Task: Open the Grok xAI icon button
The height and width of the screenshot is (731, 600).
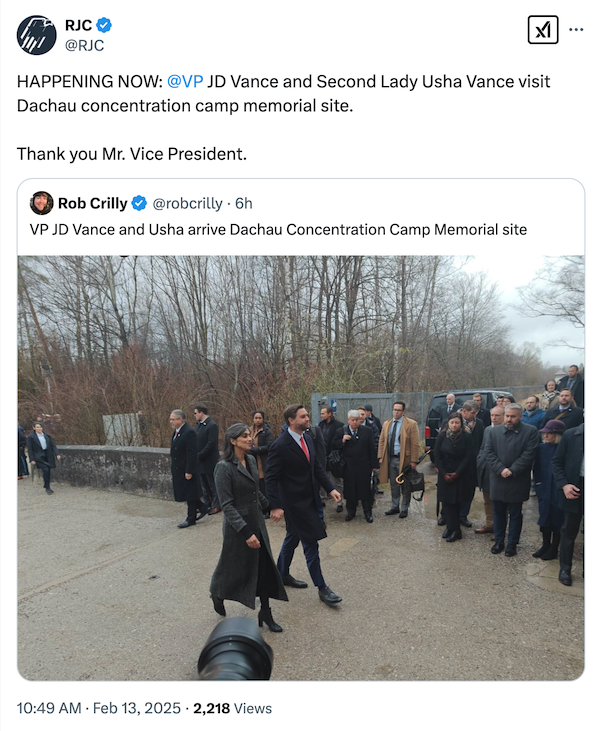Action: 543,30
